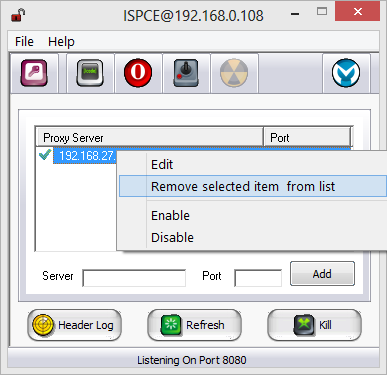
Task: Click the red Opera icon
Action: [x=138, y=73]
